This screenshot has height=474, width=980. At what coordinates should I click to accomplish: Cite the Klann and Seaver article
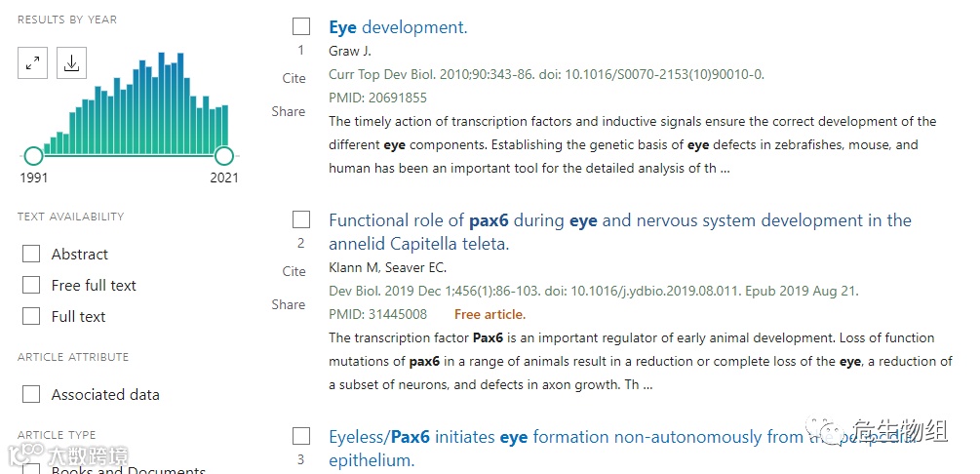294,271
